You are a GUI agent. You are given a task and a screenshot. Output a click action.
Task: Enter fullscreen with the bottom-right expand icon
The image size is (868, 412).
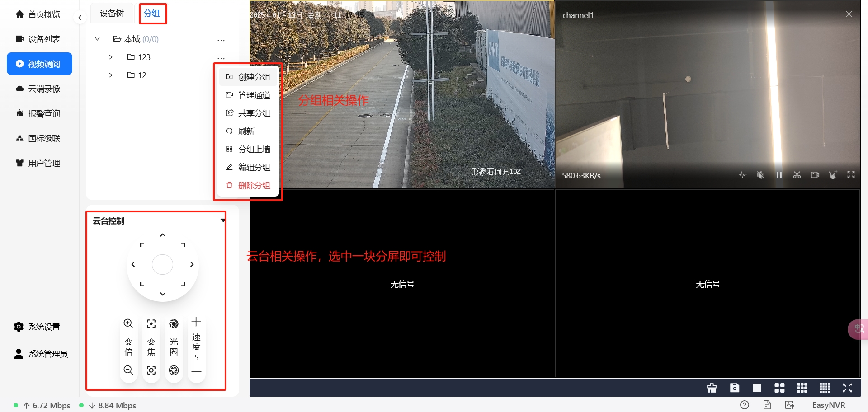tap(847, 388)
